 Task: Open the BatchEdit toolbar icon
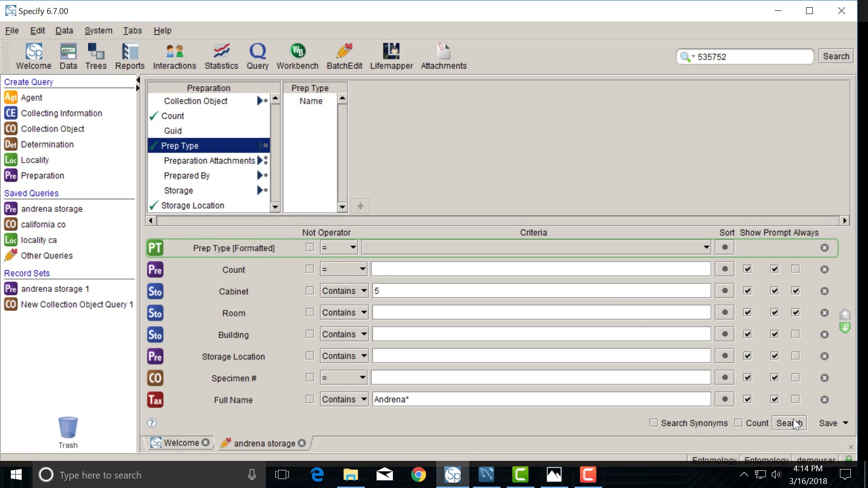pos(344,56)
